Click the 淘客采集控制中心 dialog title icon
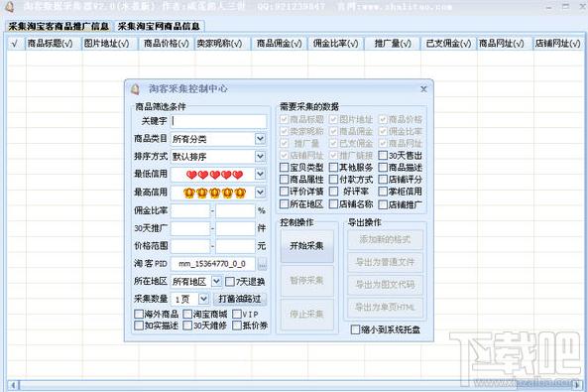Image resolution: width=588 pixels, height=392 pixels. [135, 89]
